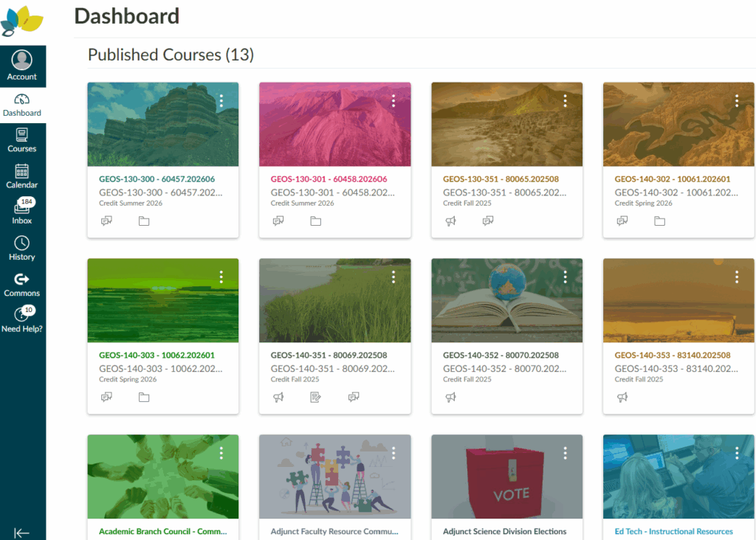Open the options menu on the GEOS-130-301 card

tap(393, 100)
